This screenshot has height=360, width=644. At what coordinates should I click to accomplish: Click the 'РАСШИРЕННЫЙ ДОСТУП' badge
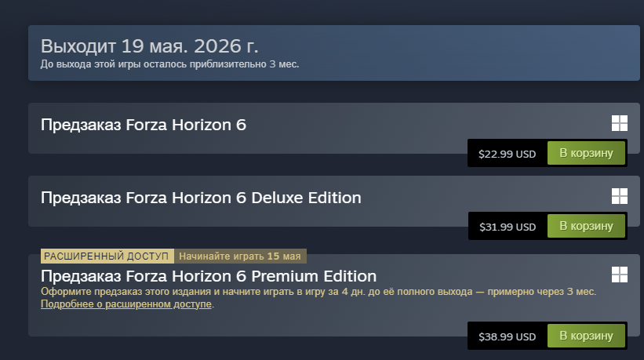(x=107, y=256)
